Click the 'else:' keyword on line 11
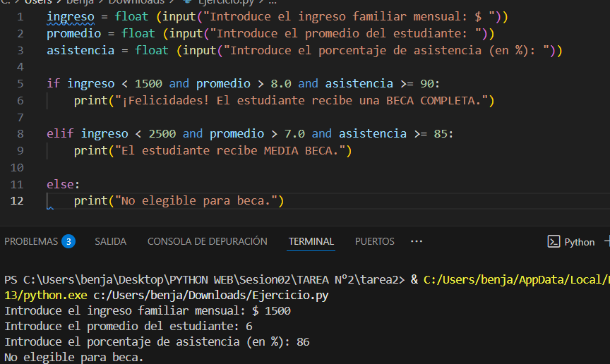610x364 pixels. point(64,184)
